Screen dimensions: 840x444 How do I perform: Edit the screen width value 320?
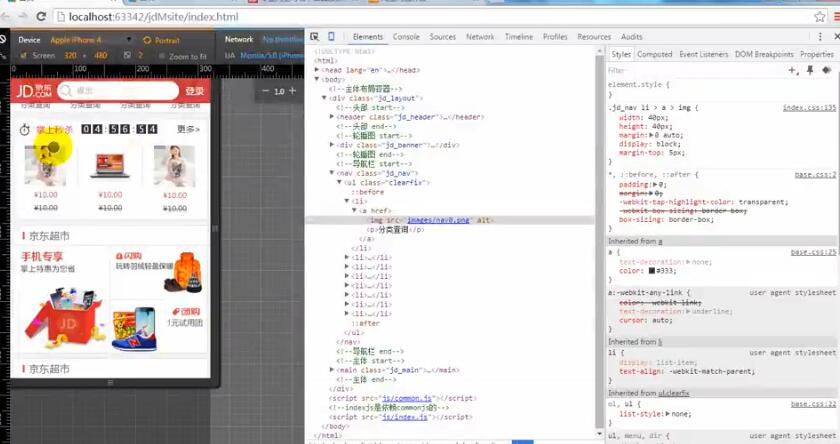70,55
